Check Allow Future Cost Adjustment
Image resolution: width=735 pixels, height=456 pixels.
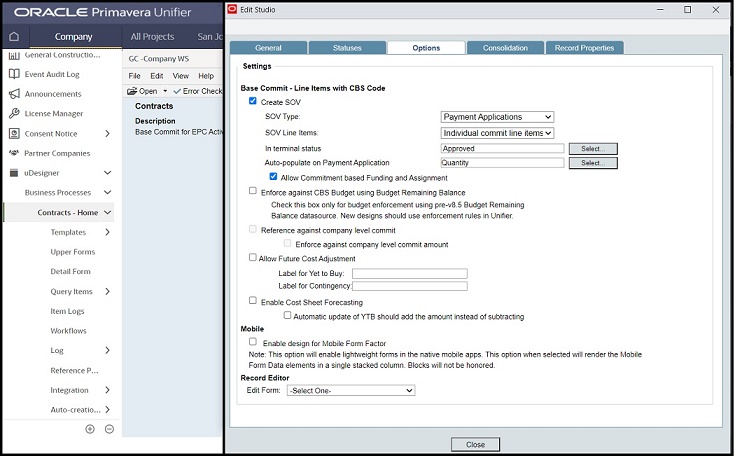pyautogui.click(x=253, y=257)
